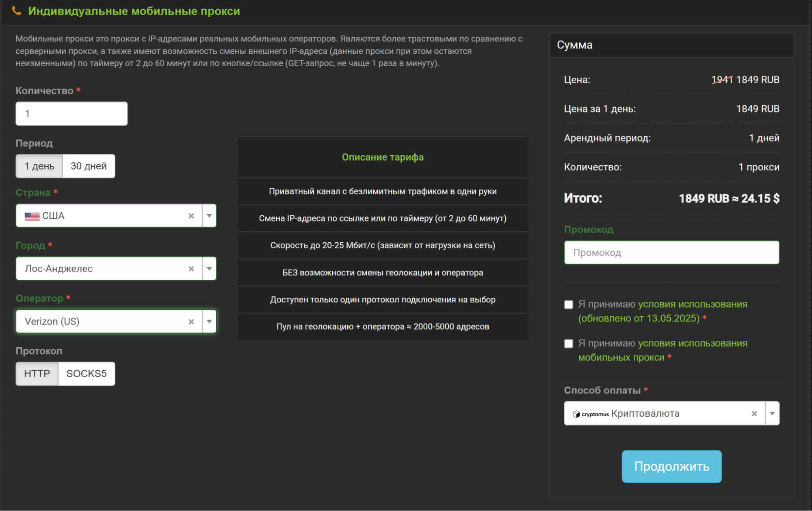Accept the general terms of use checkbox
Screen dimensions: 812x511
point(569,304)
